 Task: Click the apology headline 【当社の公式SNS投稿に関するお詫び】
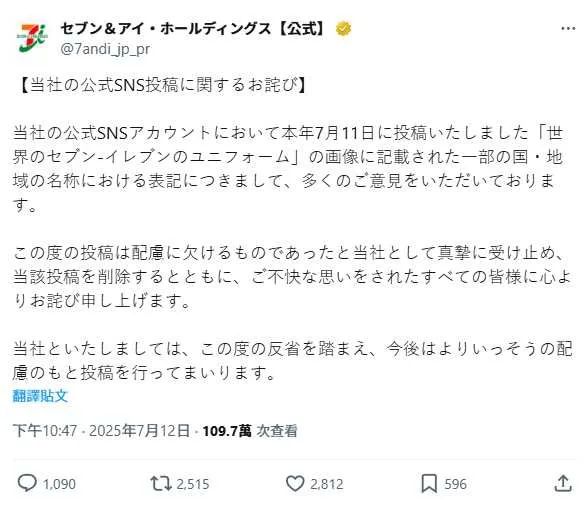(x=162, y=85)
